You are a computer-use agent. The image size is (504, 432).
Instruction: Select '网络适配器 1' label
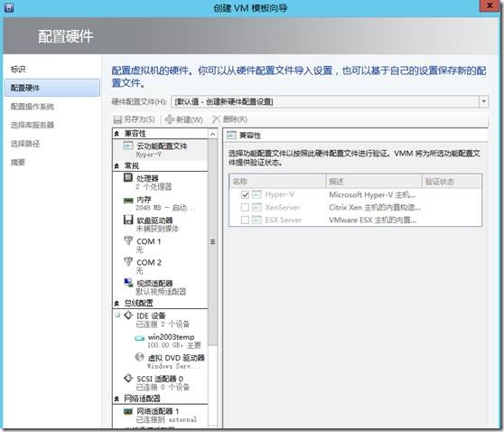pos(158,411)
